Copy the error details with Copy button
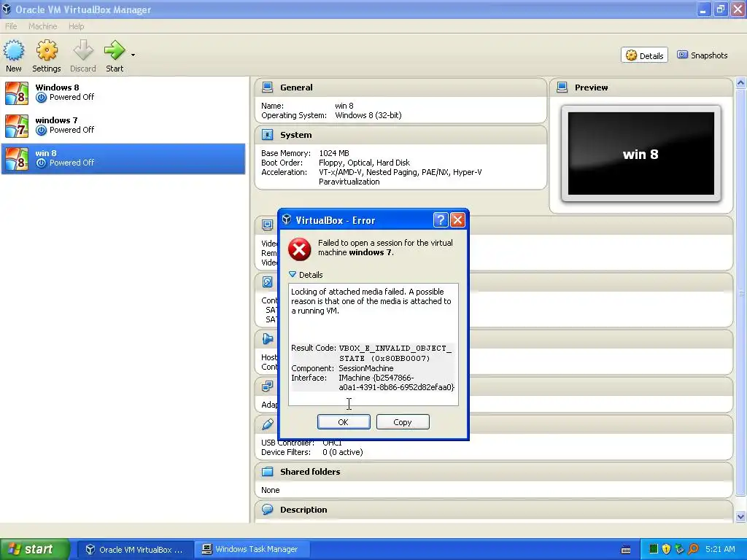747x560 pixels. pyautogui.click(x=403, y=422)
